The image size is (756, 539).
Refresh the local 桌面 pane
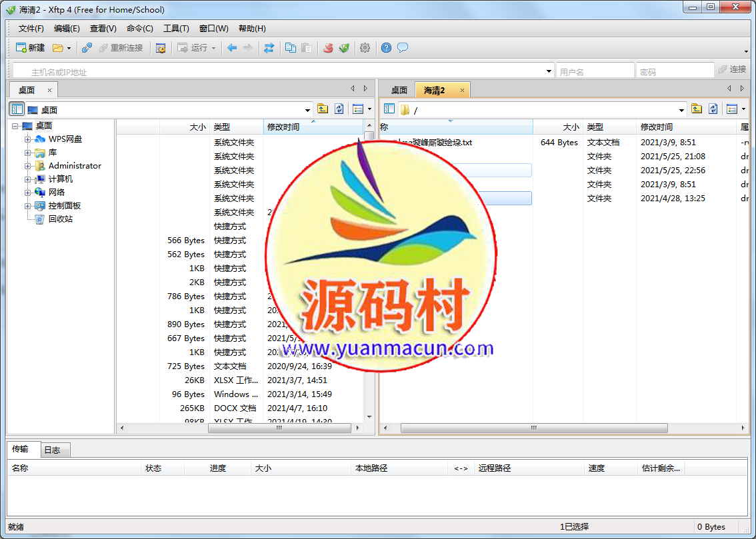(339, 109)
